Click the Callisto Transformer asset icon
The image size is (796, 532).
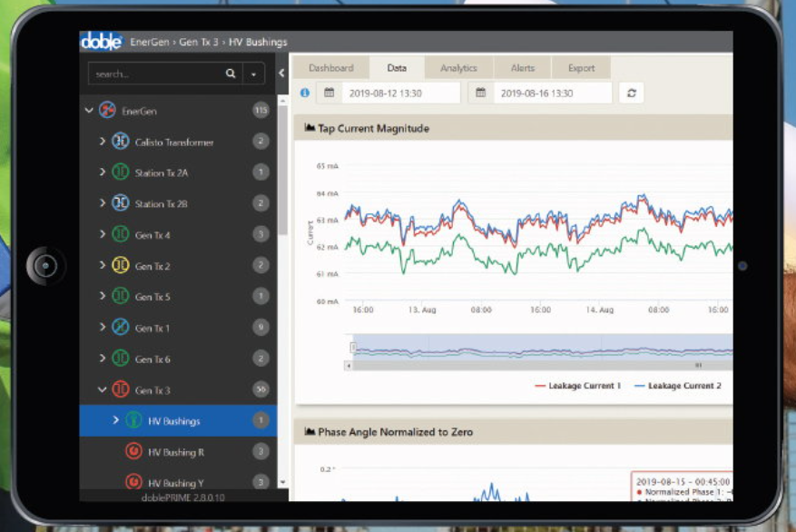[x=121, y=142]
